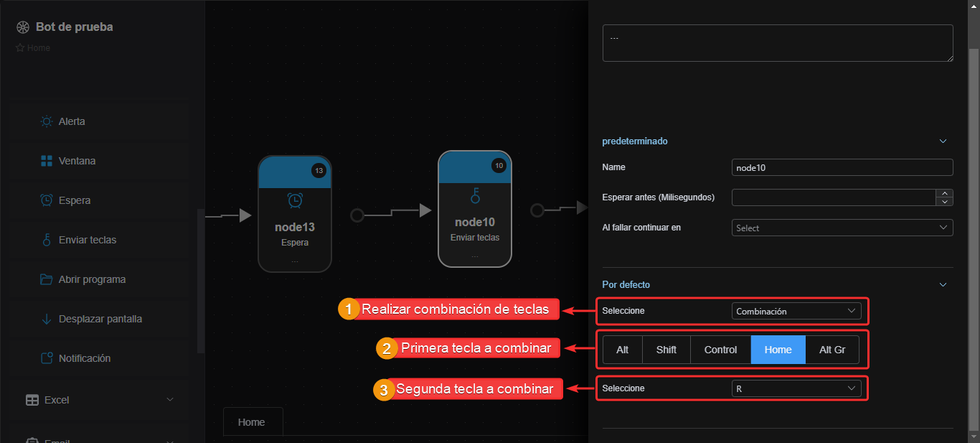This screenshot has width=980, height=443.
Task: Select the Notificación icon in sidebar
Action: (x=47, y=358)
